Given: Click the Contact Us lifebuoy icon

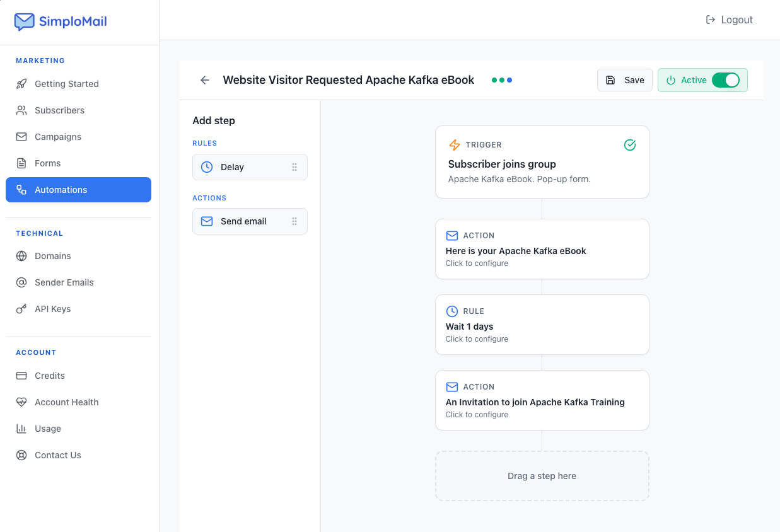Looking at the screenshot, I should 21,455.
